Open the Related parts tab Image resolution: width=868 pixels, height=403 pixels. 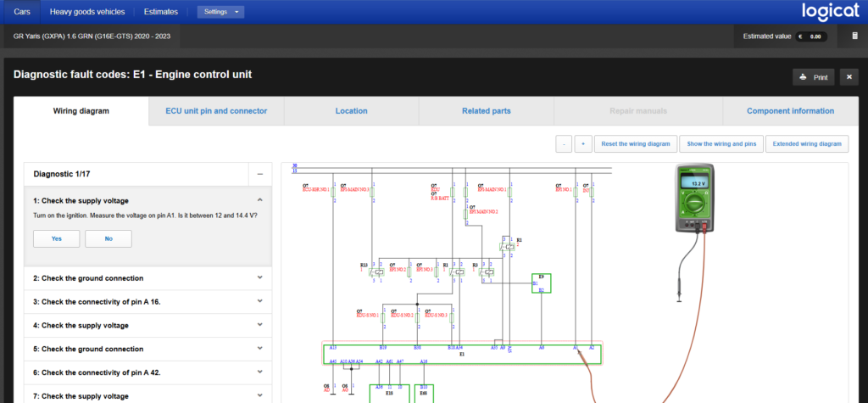[487, 111]
